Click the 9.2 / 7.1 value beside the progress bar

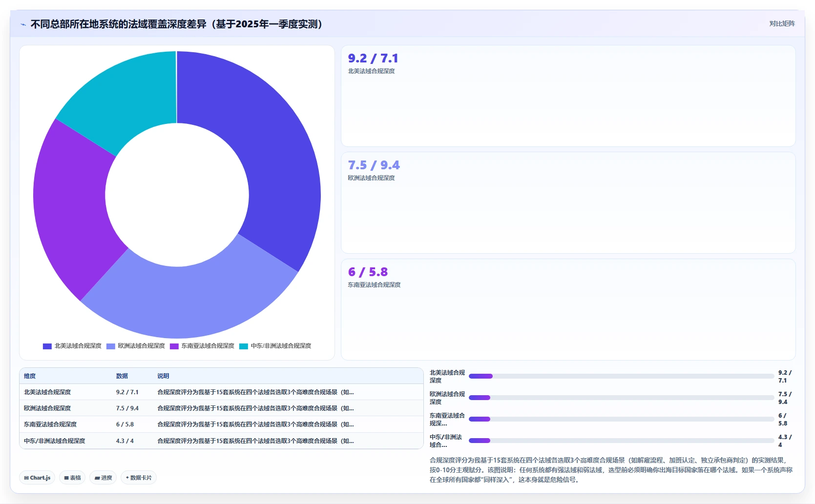click(785, 376)
